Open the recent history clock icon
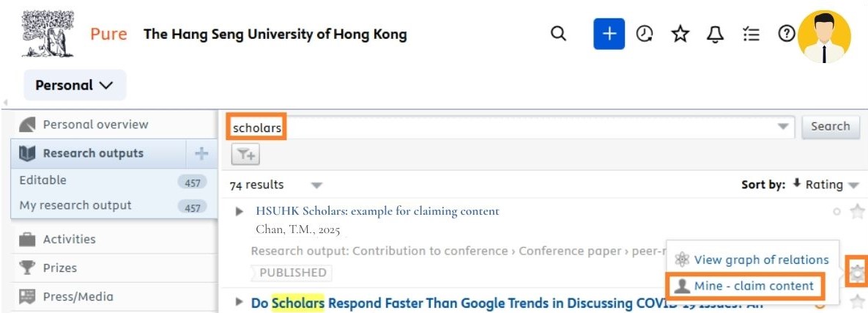868x313 pixels. tap(645, 34)
